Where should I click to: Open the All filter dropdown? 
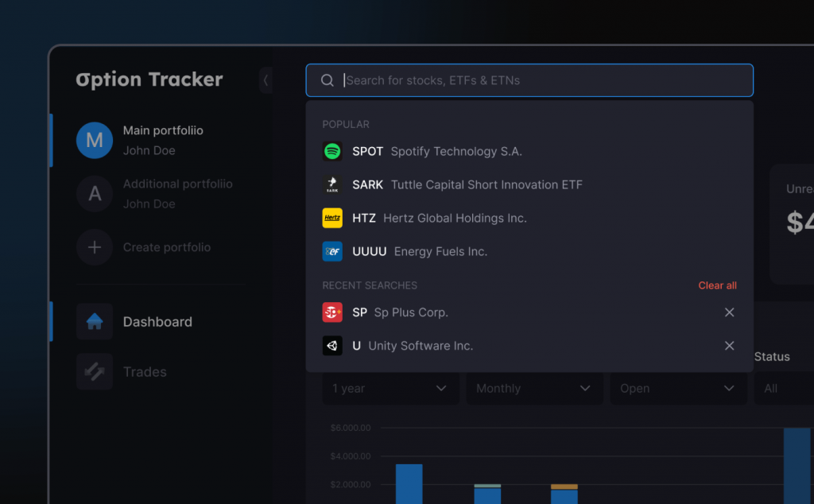coord(784,388)
